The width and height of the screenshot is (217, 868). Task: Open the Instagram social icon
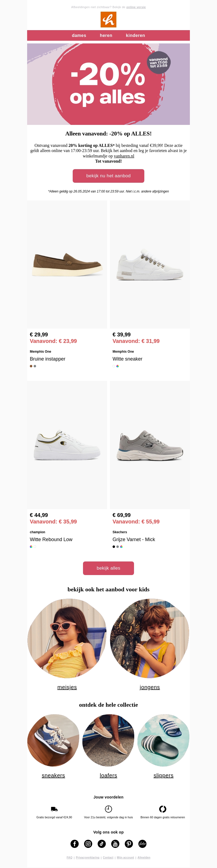88,843
